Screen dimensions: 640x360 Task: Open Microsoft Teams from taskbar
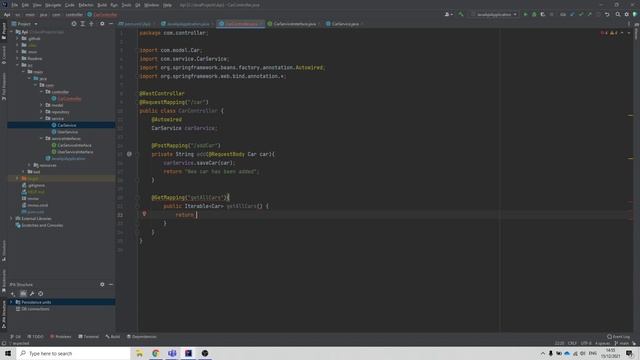pos(172,353)
